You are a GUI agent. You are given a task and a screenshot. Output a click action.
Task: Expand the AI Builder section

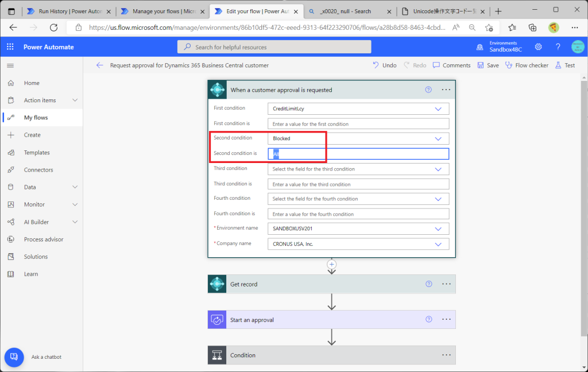click(75, 222)
